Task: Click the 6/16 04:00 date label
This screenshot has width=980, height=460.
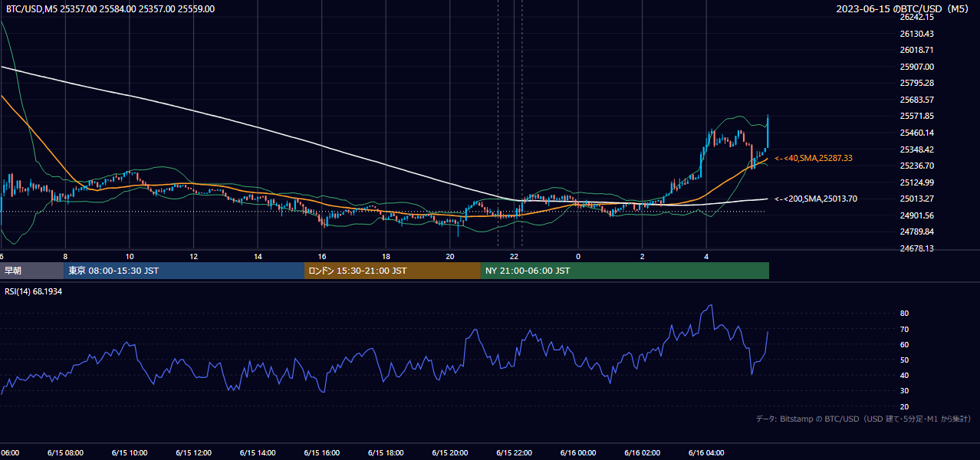Action: (x=706, y=453)
